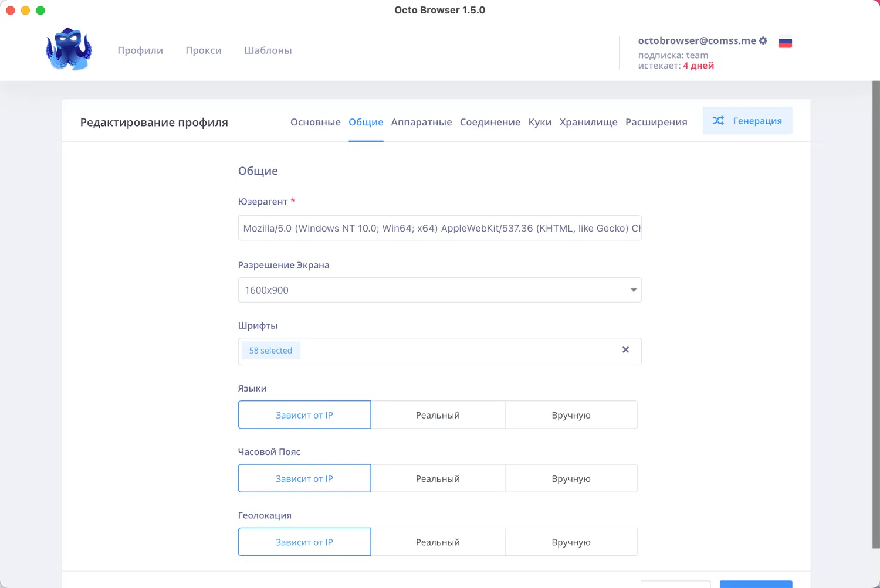This screenshot has height=588, width=880.
Task: Switch to the Аппаратные tab
Action: tap(421, 122)
